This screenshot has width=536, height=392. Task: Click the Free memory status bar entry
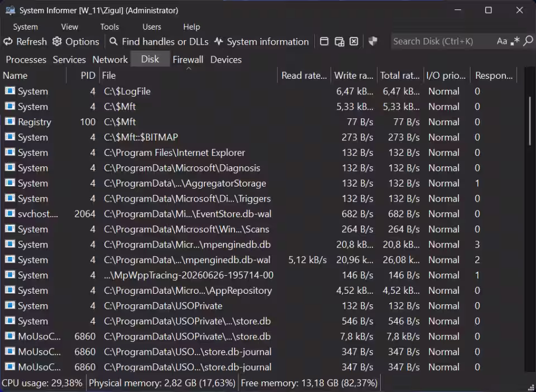309,383
